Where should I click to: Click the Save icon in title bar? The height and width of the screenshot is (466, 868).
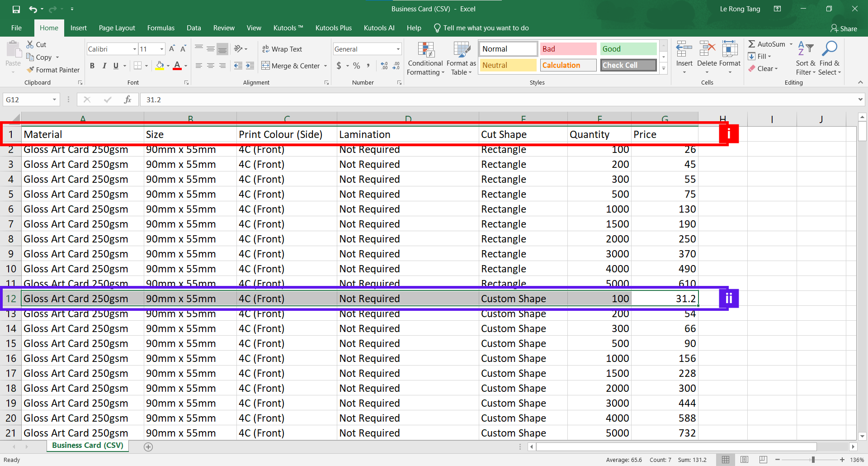[x=16, y=9]
